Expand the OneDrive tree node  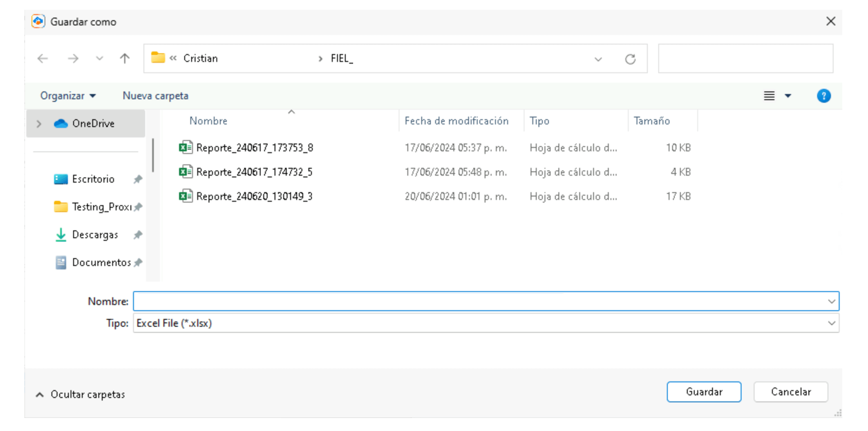click(x=39, y=123)
